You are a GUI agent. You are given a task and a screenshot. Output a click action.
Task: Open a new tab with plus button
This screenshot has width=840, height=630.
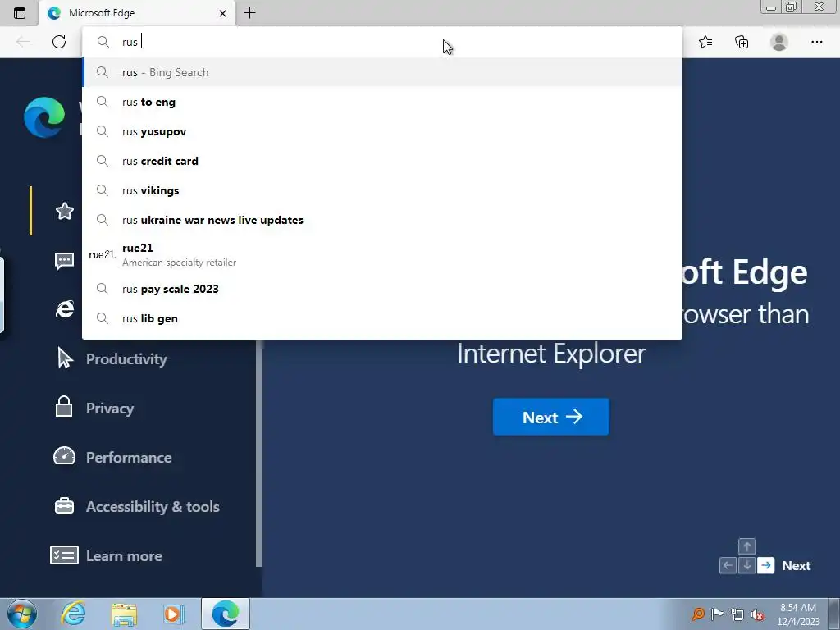(x=249, y=13)
